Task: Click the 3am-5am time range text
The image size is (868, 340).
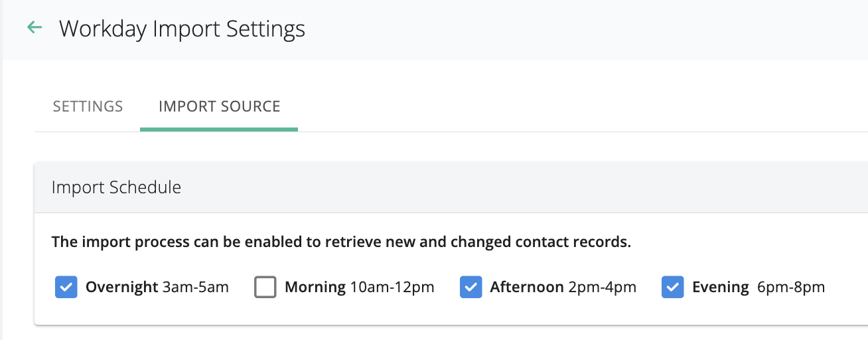Action: (x=196, y=288)
